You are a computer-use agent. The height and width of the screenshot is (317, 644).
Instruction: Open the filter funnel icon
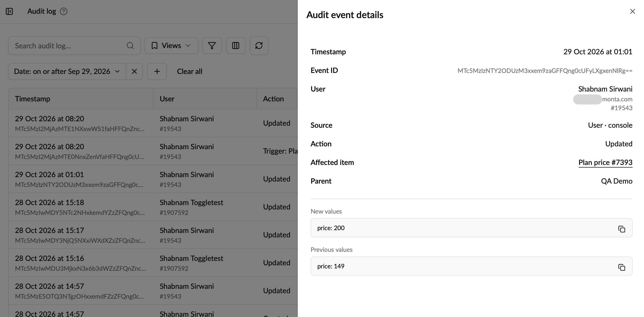[212, 46]
